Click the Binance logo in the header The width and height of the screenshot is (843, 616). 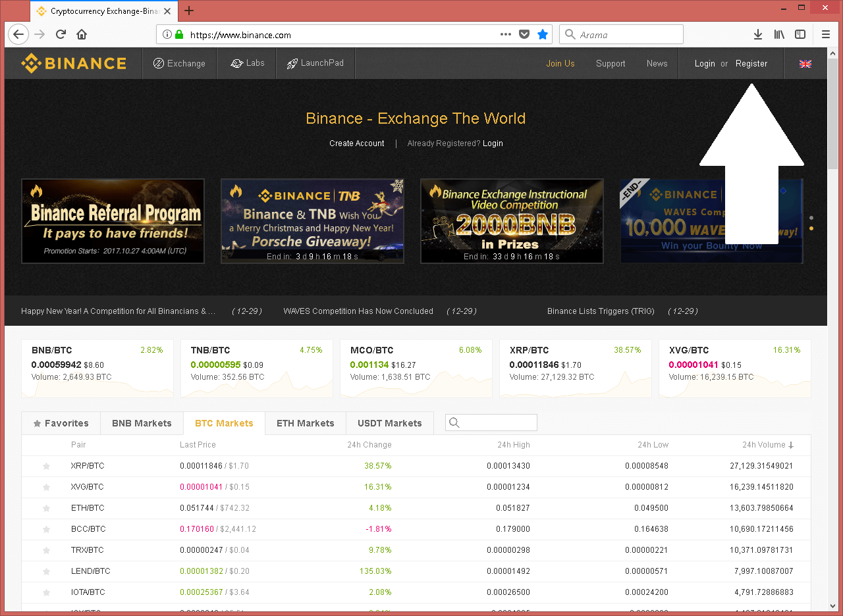74,63
